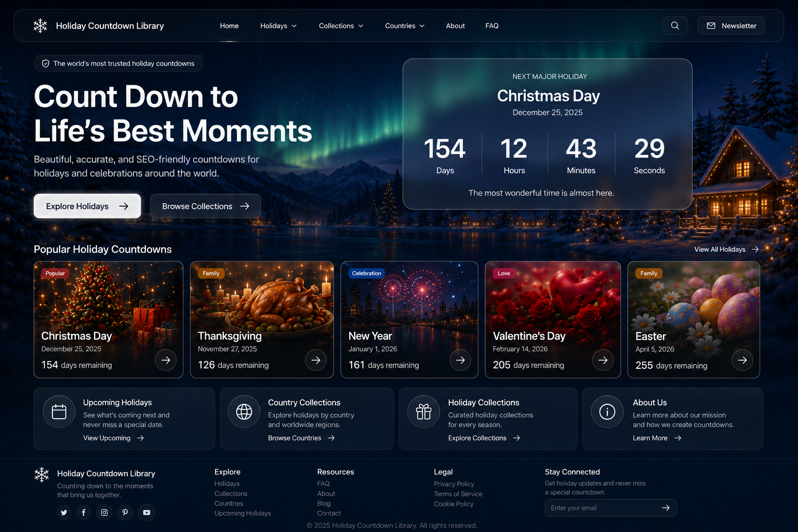The width and height of the screenshot is (798, 532).
Task: Expand the Holidays dropdown menu
Action: point(278,26)
